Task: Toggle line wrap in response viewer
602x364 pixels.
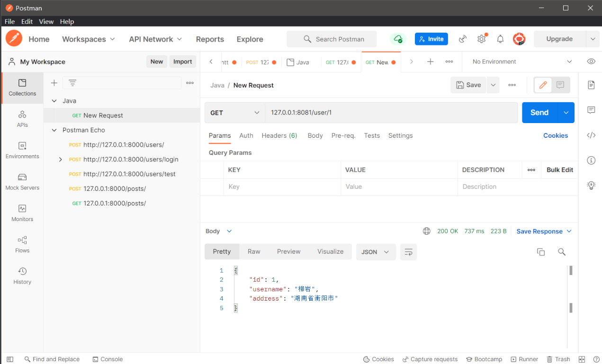Action: pyautogui.click(x=408, y=252)
